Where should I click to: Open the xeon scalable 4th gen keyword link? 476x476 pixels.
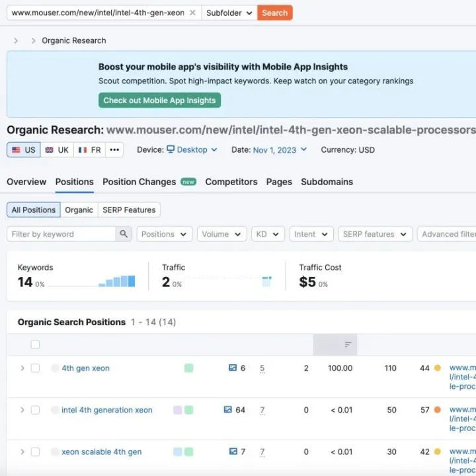pos(101,452)
